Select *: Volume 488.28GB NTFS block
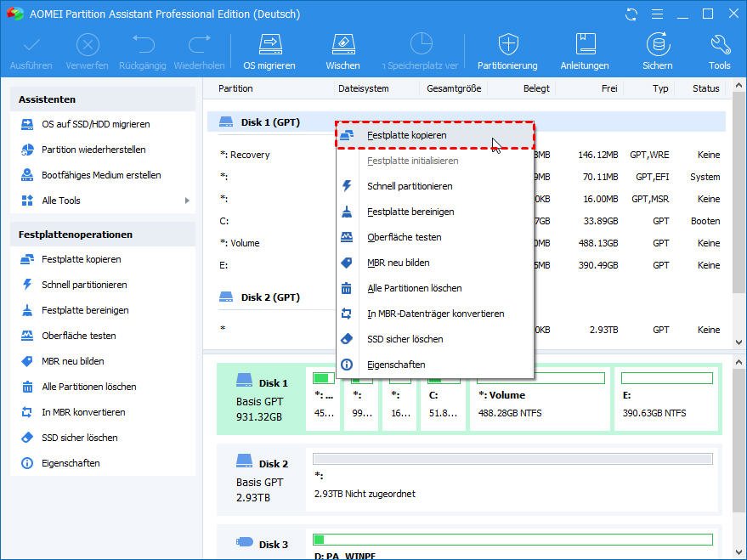Image resolution: width=747 pixels, height=560 pixels. 540,399
